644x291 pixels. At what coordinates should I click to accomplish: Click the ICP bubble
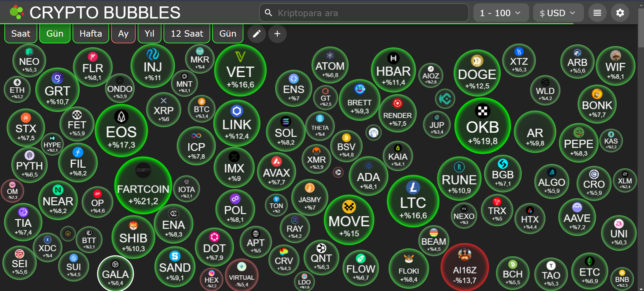pyautogui.click(x=196, y=146)
